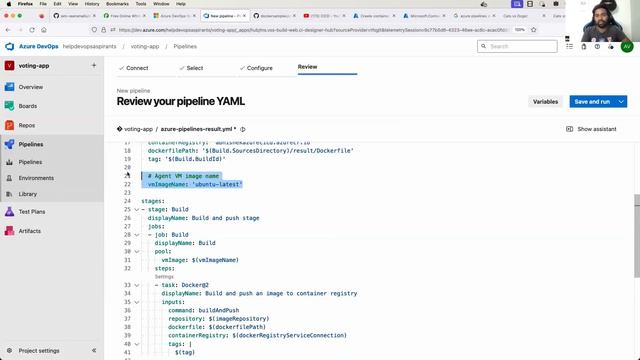Open the Pipelines sub-item
The width and height of the screenshot is (640, 360).
point(30,162)
